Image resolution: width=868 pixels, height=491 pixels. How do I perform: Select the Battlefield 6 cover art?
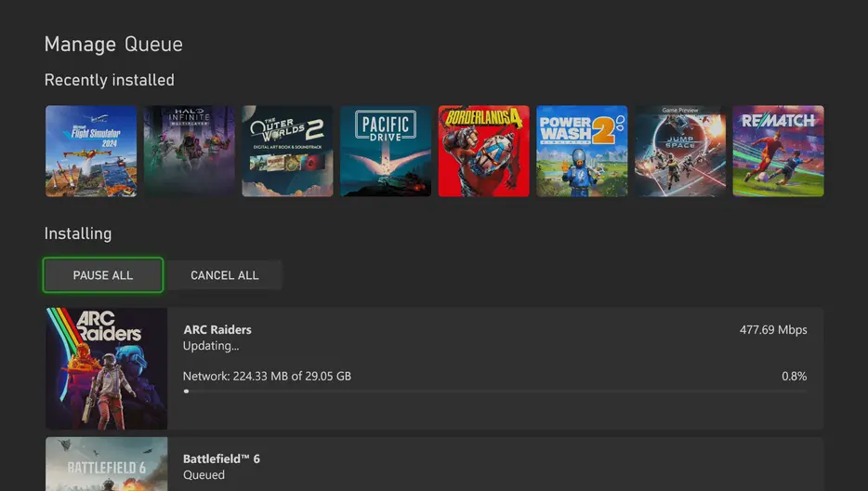coord(106,464)
